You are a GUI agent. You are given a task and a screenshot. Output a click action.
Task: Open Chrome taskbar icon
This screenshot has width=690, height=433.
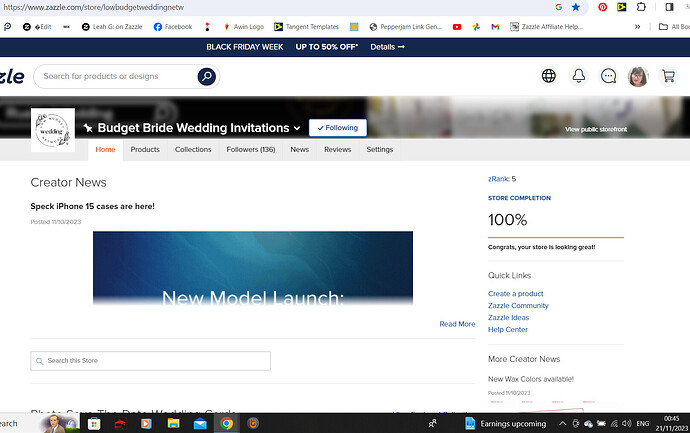coord(227,423)
